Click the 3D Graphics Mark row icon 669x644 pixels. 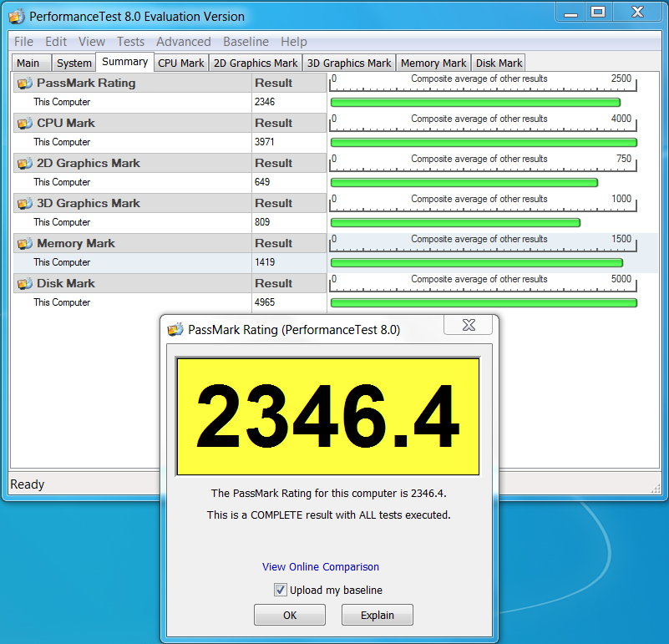[25, 203]
